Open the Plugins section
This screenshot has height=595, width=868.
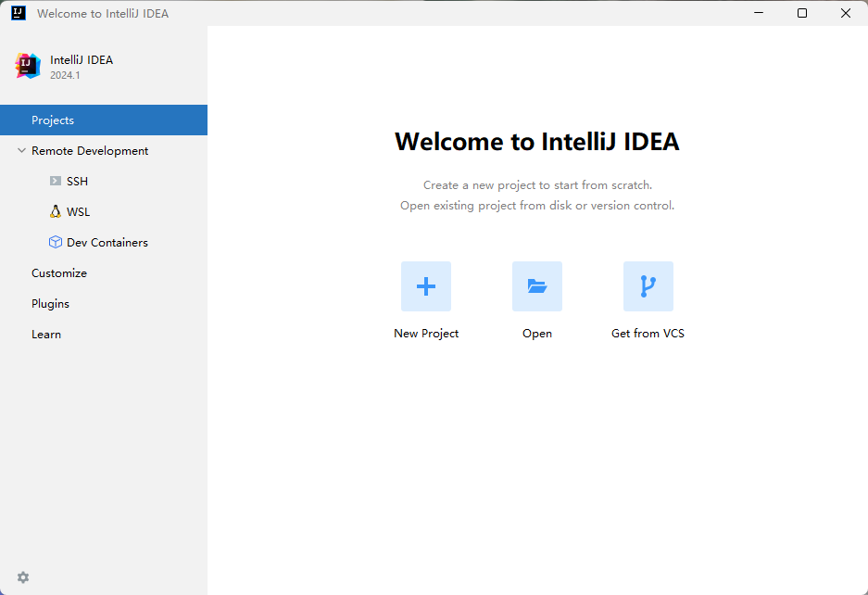pos(49,303)
